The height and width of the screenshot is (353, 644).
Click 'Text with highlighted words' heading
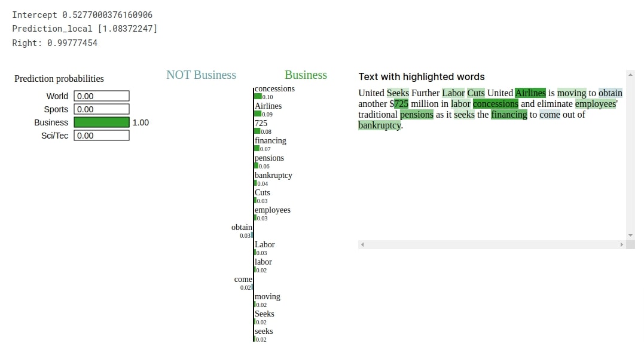pyautogui.click(x=422, y=77)
